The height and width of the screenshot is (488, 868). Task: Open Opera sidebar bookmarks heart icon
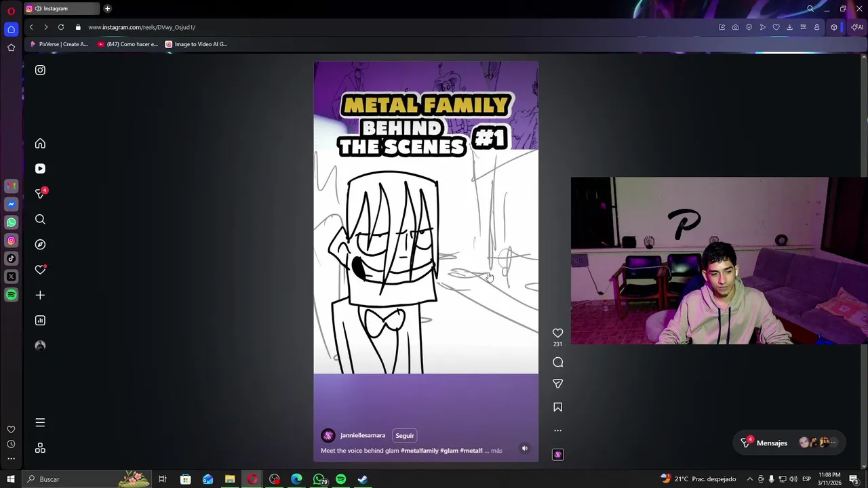[11, 430]
